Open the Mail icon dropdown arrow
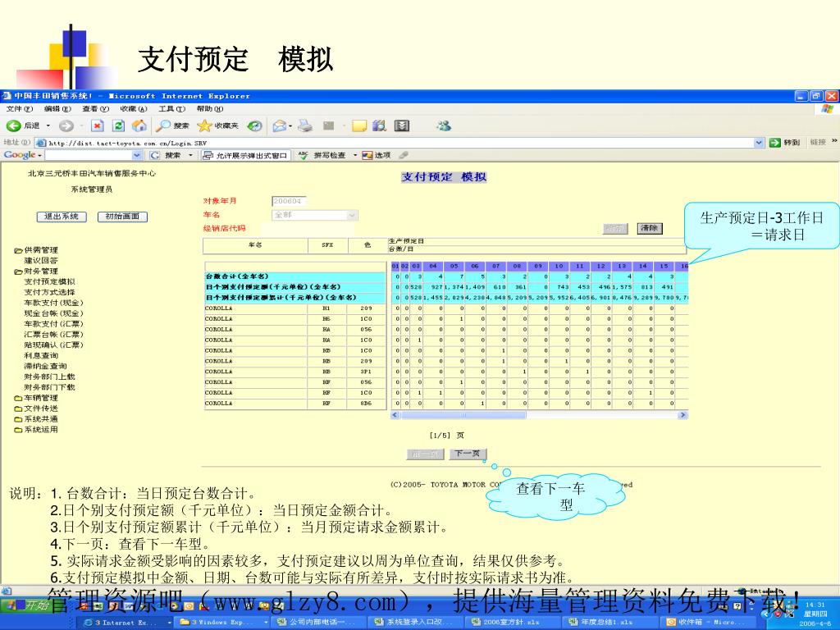The width and height of the screenshot is (840, 630). click(x=290, y=126)
